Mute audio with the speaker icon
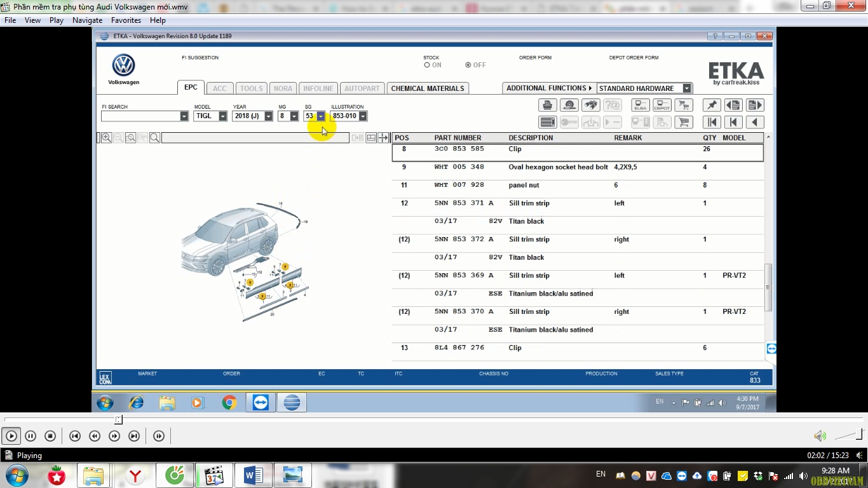 click(820, 436)
